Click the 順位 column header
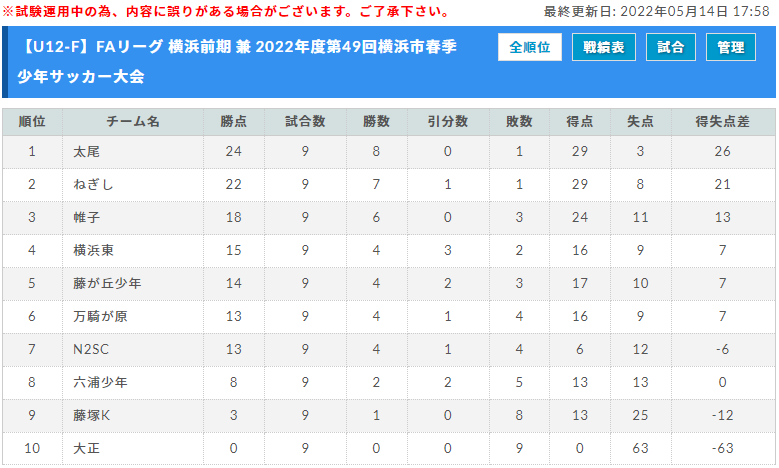Screen dimensions: 779x468 pyautogui.click(x=32, y=122)
